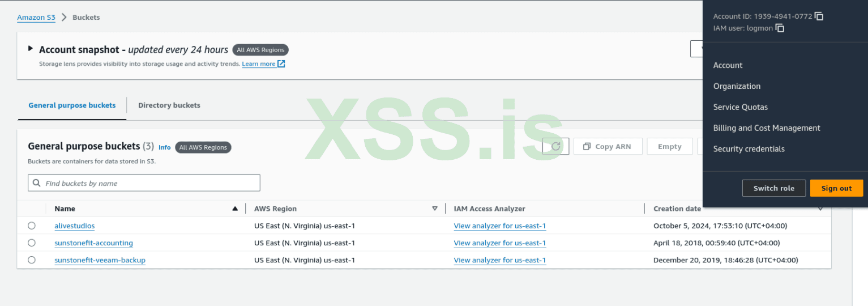Expand the Account snapshot section
Image resolution: width=868 pixels, height=306 pixels.
click(x=31, y=49)
